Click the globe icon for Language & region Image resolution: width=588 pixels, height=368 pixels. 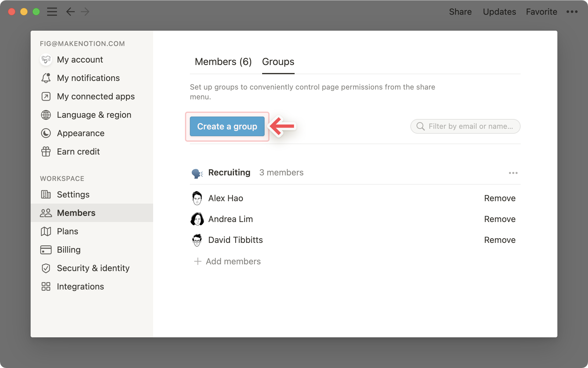(46, 115)
